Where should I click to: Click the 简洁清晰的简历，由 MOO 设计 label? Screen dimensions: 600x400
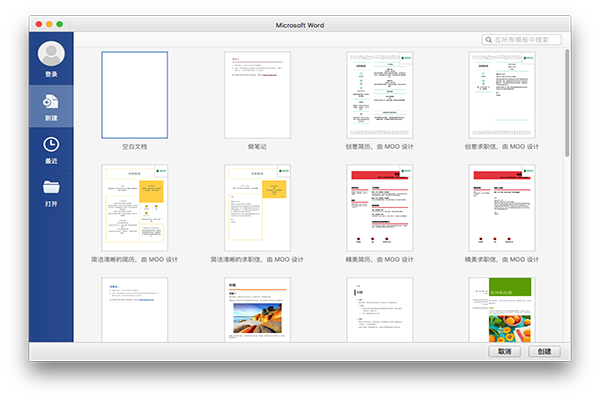[135, 260]
